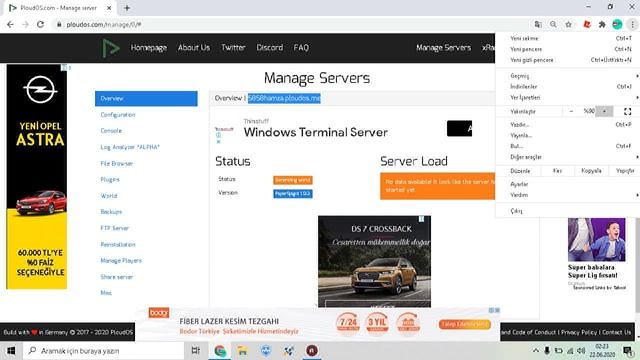Enter fullscreen via the zoom row icon
This screenshot has height=360, width=640.
(x=627, y=111)
